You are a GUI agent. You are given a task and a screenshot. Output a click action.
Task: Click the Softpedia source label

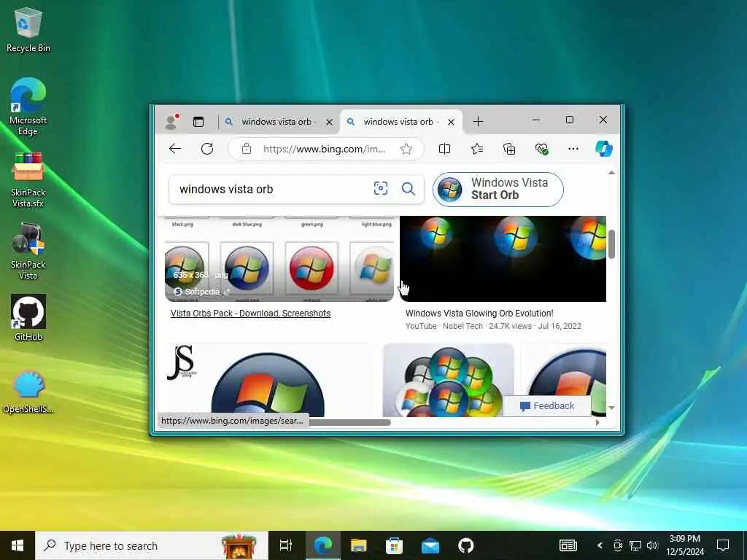point(202,292)
